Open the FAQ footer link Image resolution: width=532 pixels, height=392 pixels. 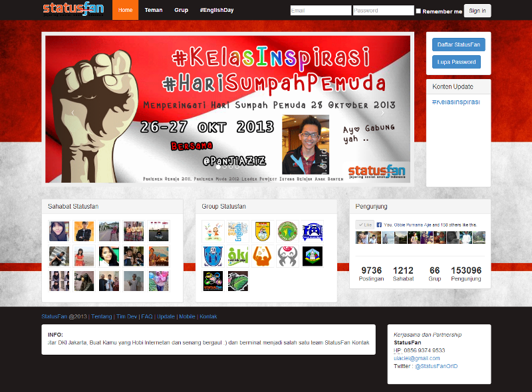click(147, 316)
